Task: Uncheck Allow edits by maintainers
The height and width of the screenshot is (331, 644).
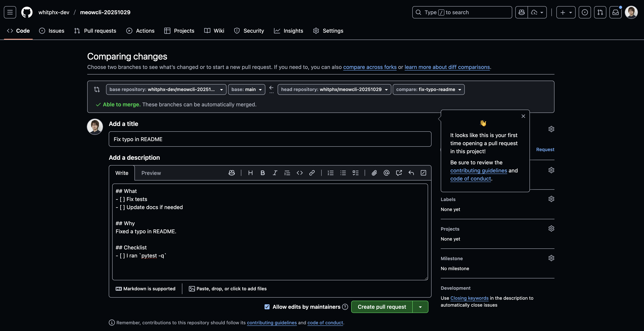Action: (267, 307)
